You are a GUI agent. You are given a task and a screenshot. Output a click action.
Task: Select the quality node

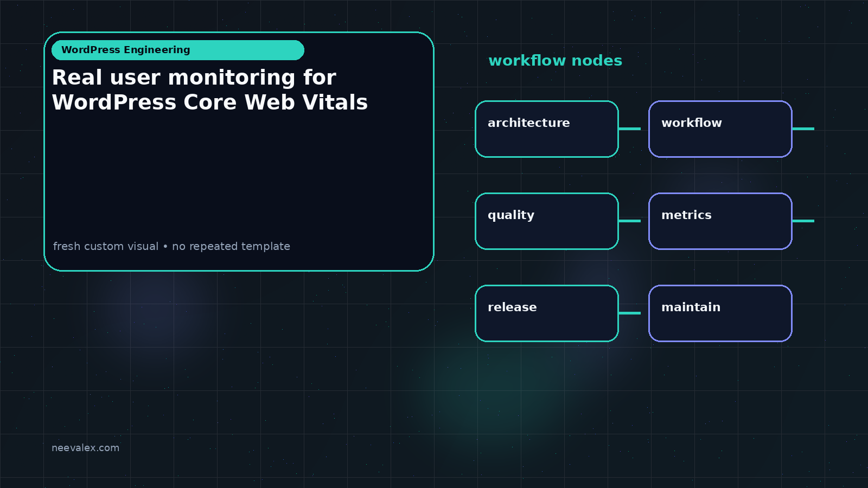[547, 221]
